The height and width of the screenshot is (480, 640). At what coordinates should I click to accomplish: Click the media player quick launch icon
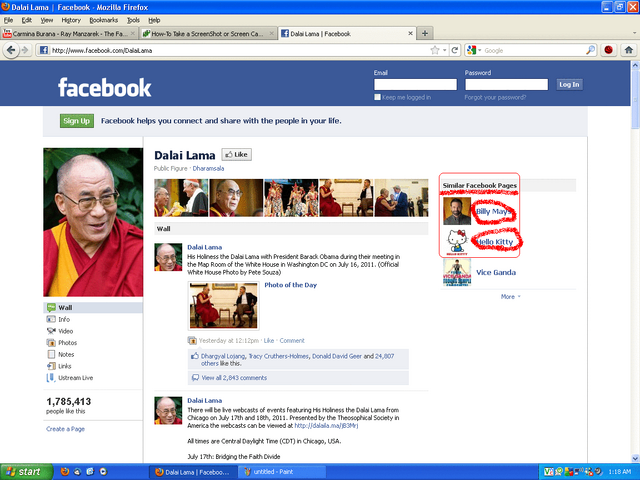point(103,472)
